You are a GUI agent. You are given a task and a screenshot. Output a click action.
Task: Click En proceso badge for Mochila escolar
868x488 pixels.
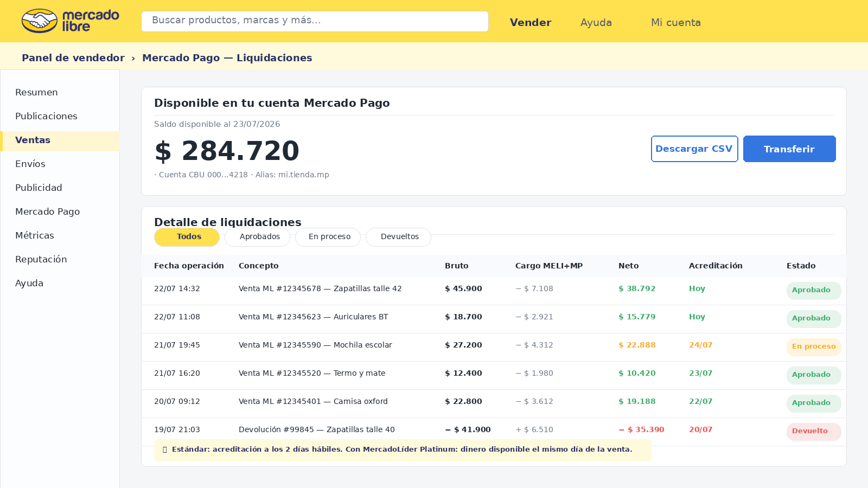point(814,347)
